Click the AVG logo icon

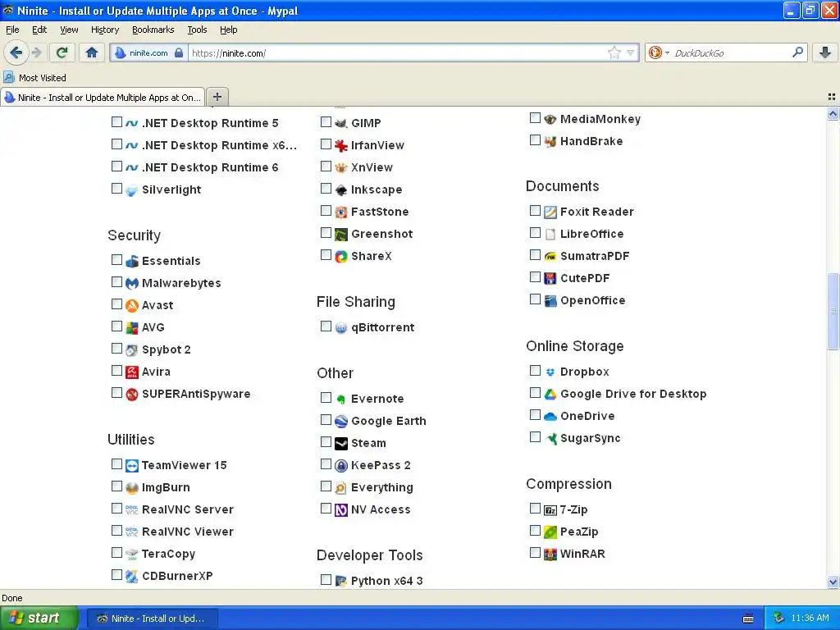click(132, 327)
